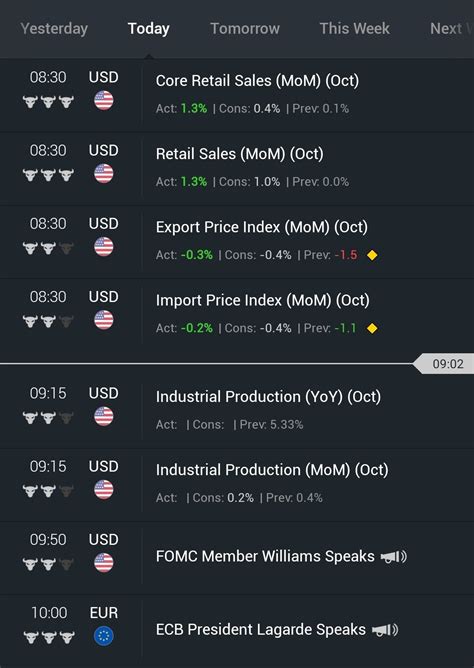Switch to the Yesterday tab
474x668 pixels.
pyautogui.click(x=54, y=29)
